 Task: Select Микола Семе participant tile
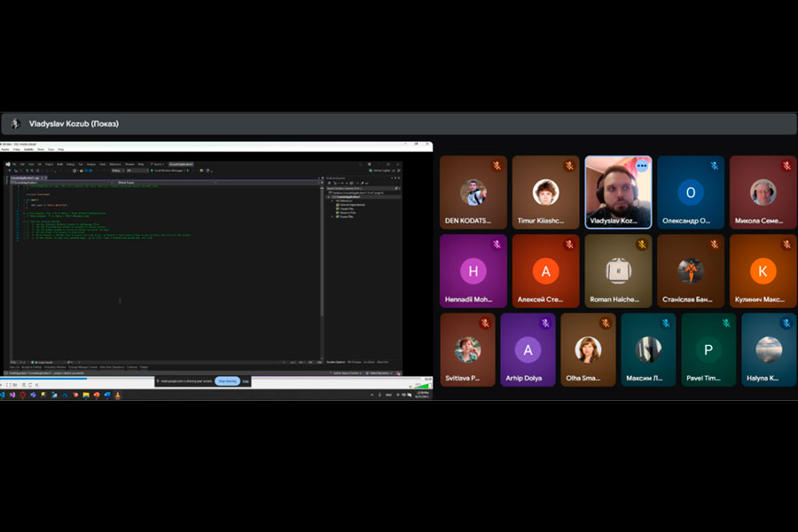pos(763,192)
